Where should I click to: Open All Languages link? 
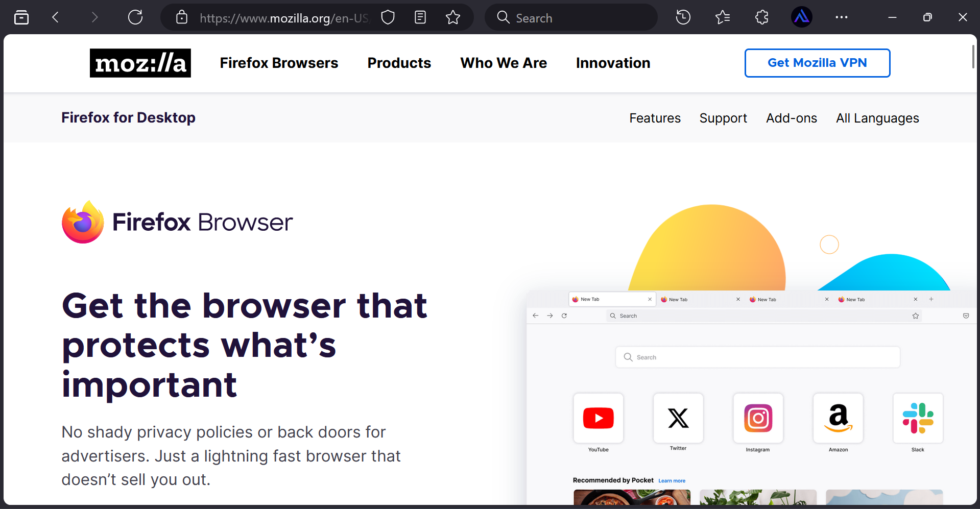point(877,118)
